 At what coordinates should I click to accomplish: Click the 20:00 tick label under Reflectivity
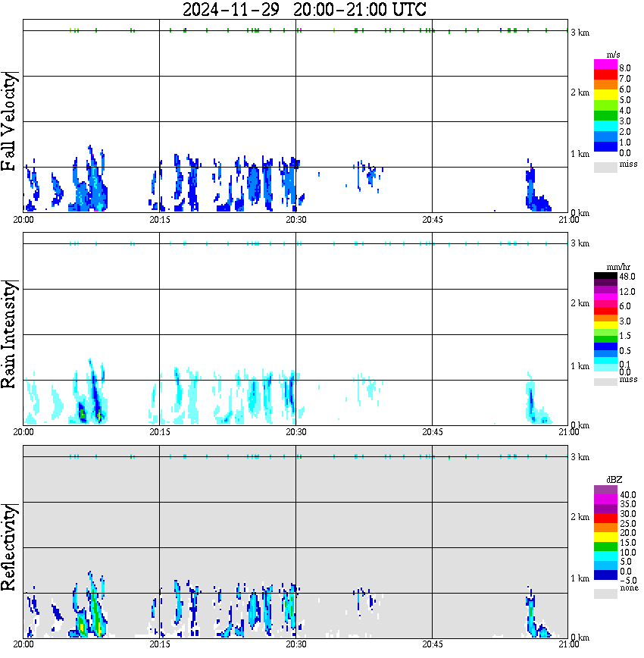(x=23, y=644)
